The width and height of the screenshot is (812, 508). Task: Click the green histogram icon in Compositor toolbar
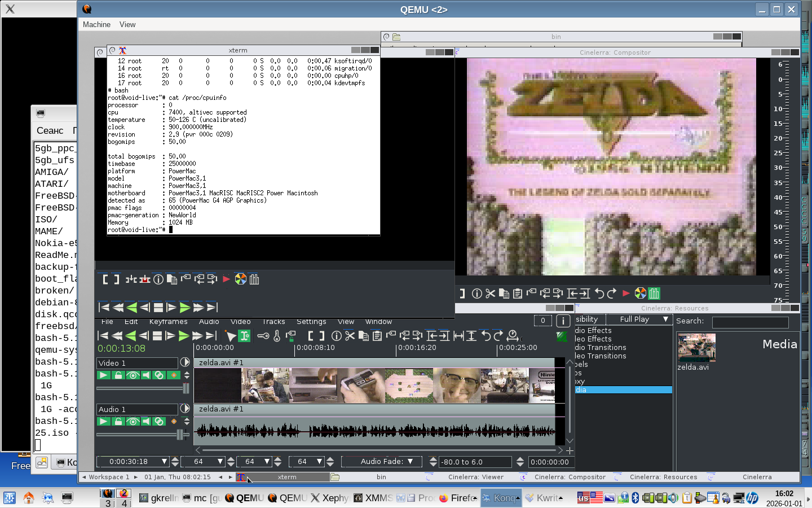click(654, 294)
